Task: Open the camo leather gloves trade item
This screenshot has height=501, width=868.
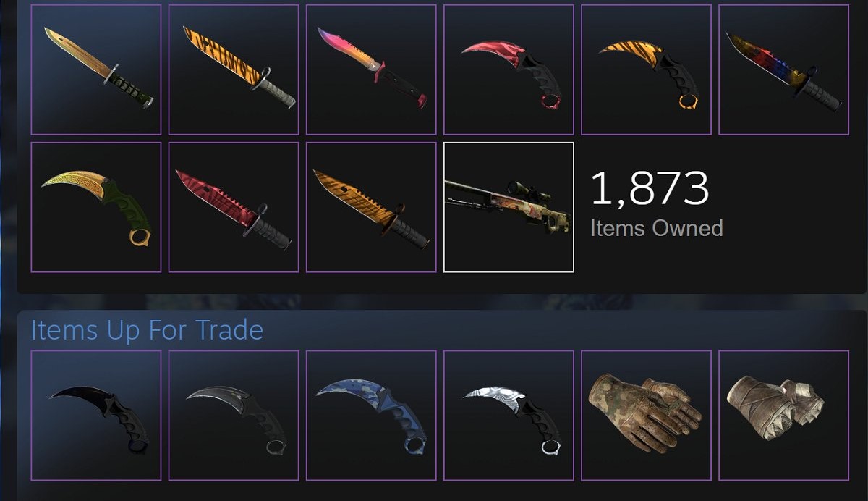Action: (x=646, y=416)
